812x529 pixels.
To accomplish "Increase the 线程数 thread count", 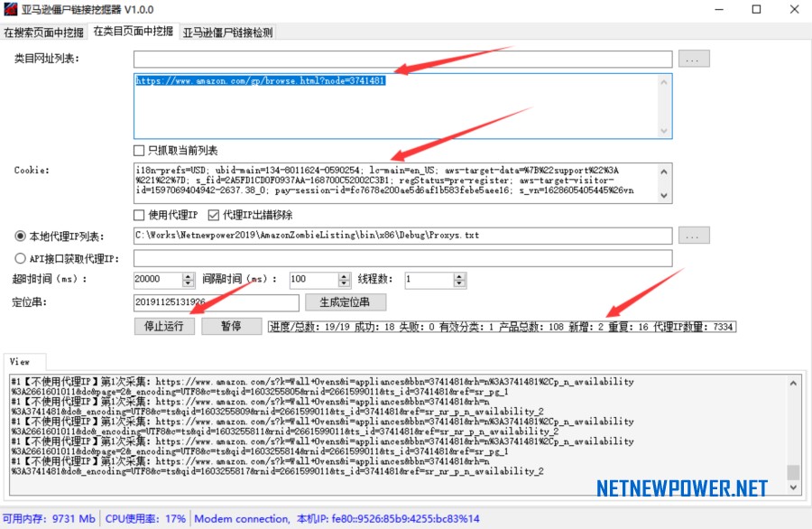I will pyautogui.click(x=459, y=276).
